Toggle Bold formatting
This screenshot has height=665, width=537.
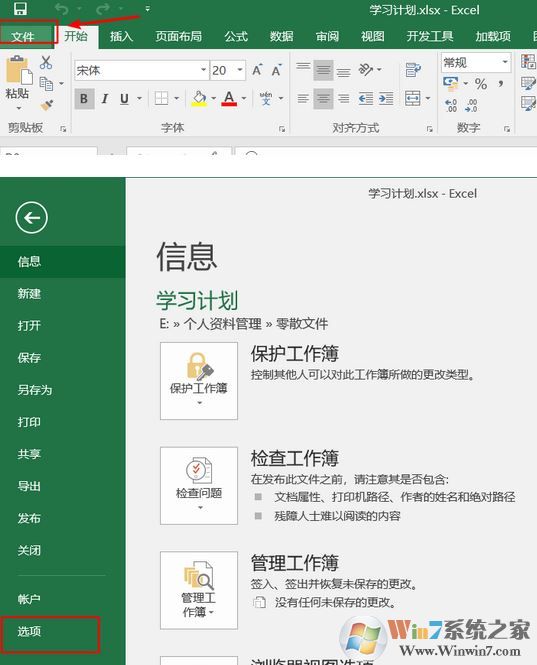(x=84, y=99)
